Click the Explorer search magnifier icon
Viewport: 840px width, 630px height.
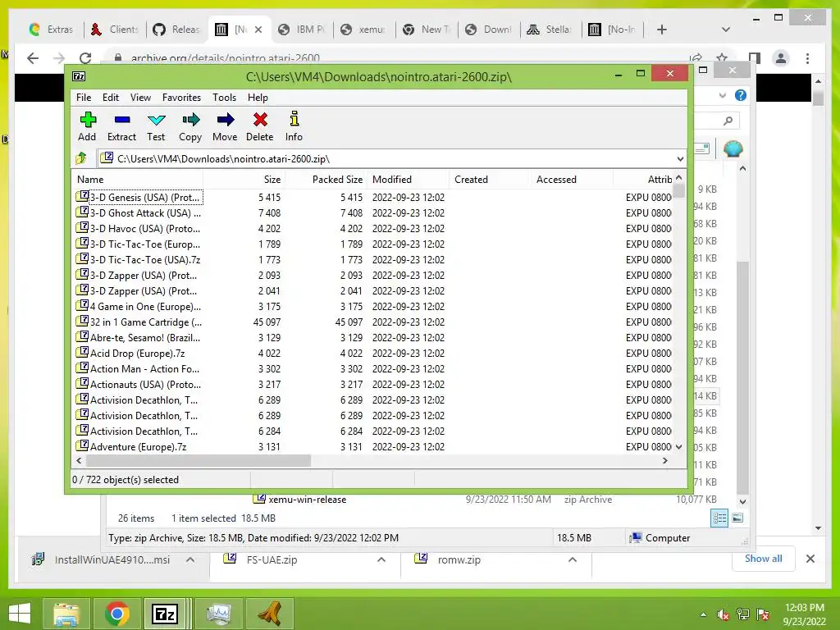(x=728, y=121)
